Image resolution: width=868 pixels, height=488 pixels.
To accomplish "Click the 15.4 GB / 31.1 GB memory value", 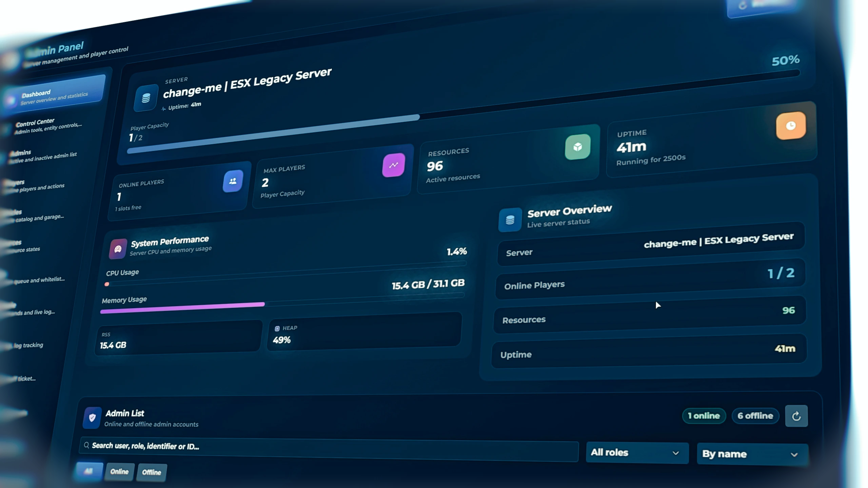I will pos(428,284).
